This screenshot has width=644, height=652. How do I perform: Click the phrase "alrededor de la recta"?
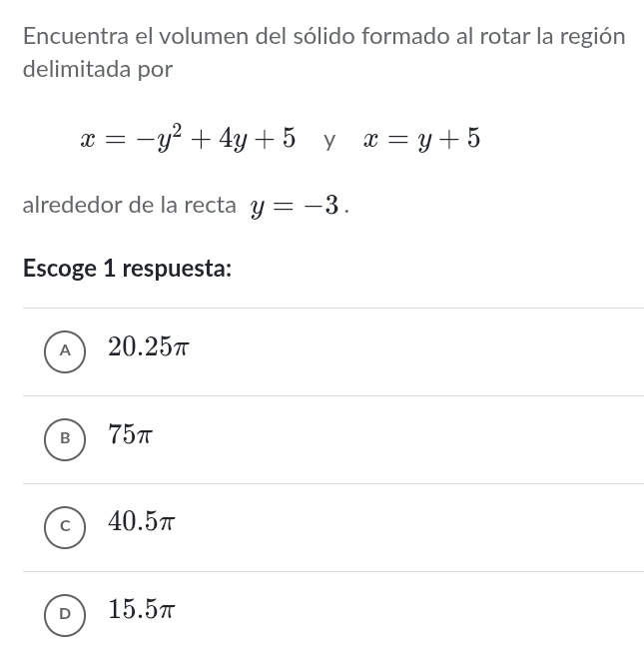click(x=129, y=206)
